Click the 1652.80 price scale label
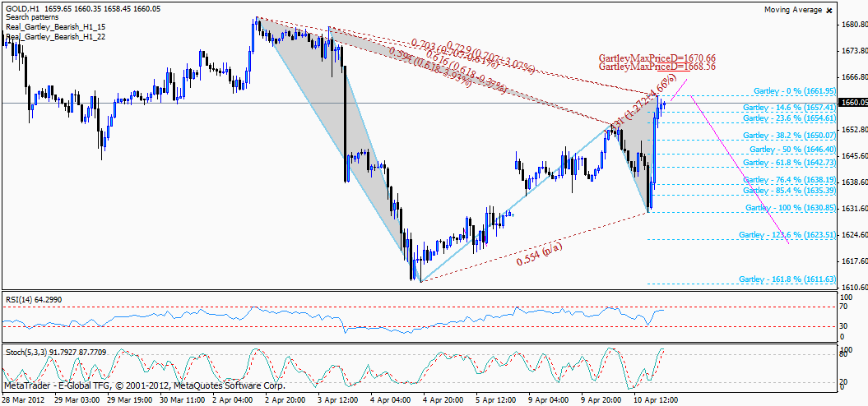This screenshot has width=868, height=406. click(854, 129)
